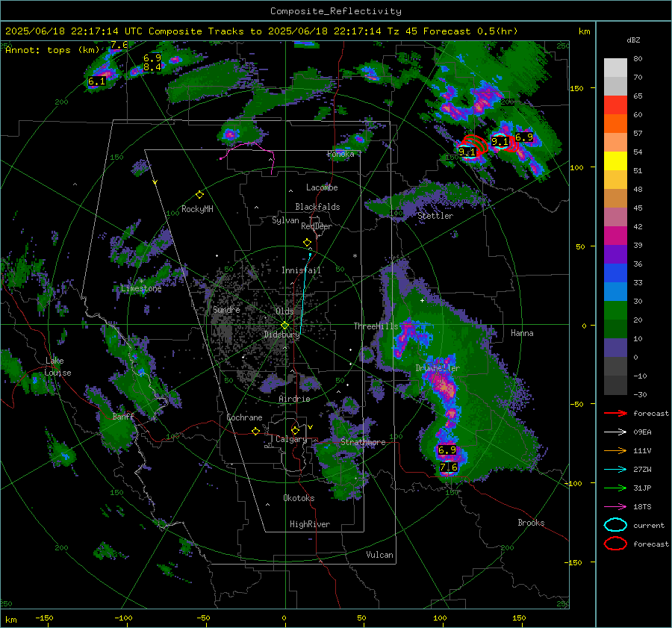Click the Composite_Reflectivity title
The width and height of the screenshot is (672, 628).
pos(336,11)
